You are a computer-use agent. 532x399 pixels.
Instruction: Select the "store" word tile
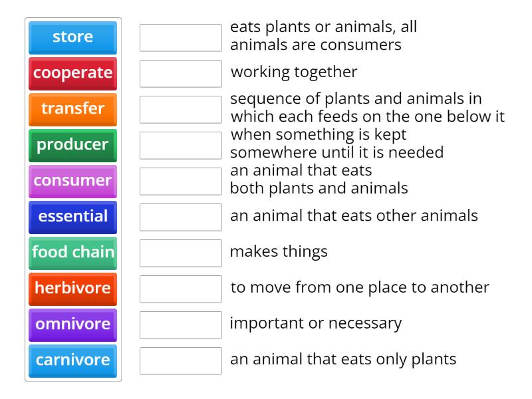tap(72, 37)
